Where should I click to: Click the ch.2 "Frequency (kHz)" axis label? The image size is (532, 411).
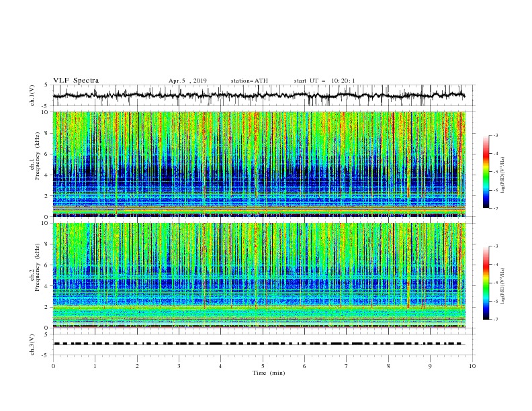pos(37,268)
